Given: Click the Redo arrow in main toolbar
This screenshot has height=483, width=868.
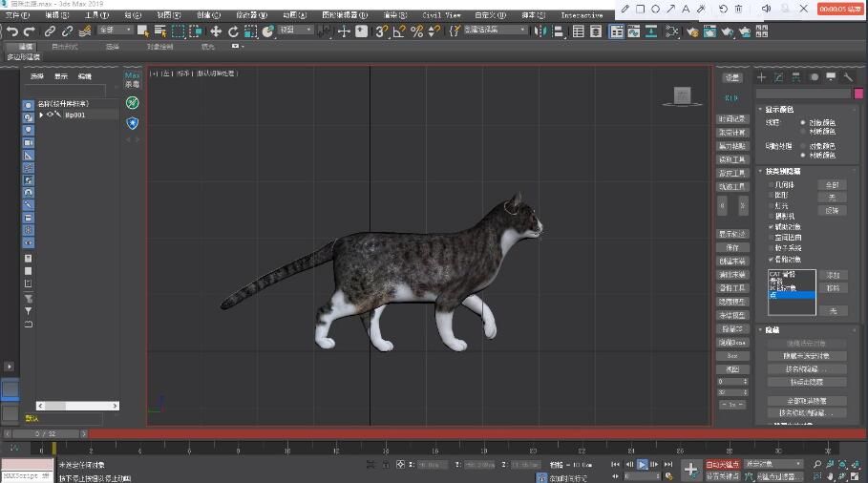Looking at the screenshot, I should click(30, 31).
